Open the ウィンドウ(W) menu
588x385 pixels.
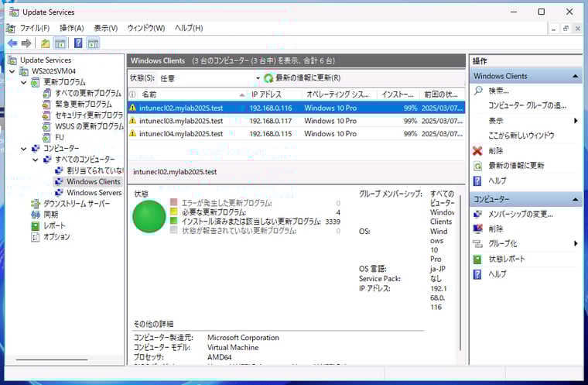[146, 28]
